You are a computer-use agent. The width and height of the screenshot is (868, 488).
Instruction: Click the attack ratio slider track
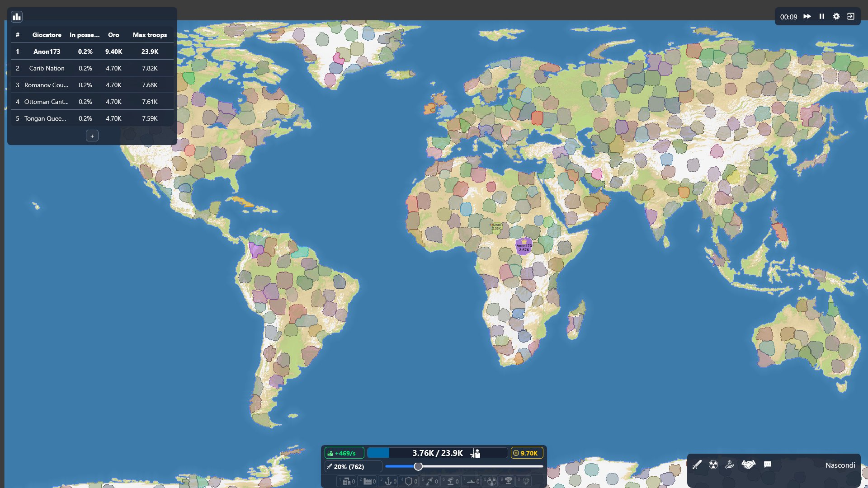coord(479,466)
